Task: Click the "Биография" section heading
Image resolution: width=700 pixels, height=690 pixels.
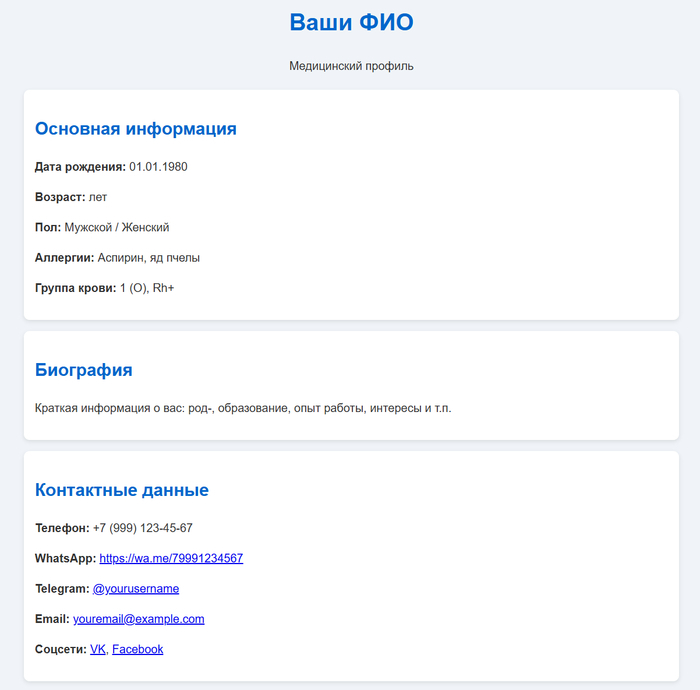Action: click(83, 370)
